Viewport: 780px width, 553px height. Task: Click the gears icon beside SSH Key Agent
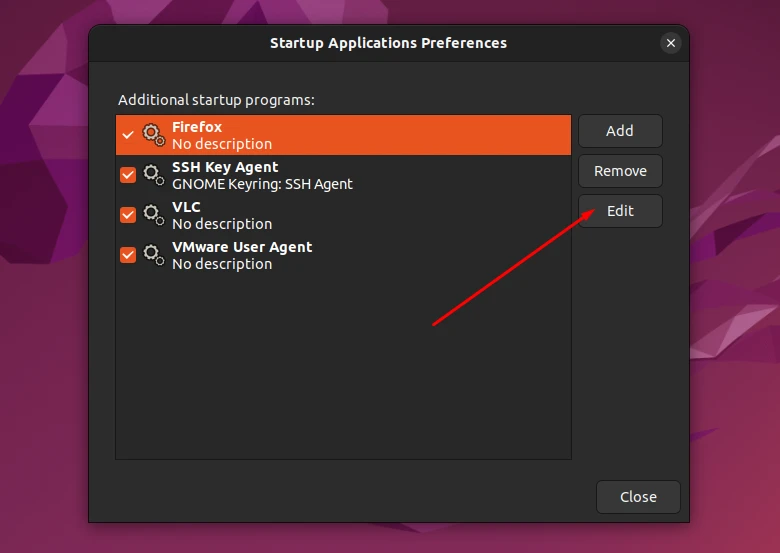153,175
